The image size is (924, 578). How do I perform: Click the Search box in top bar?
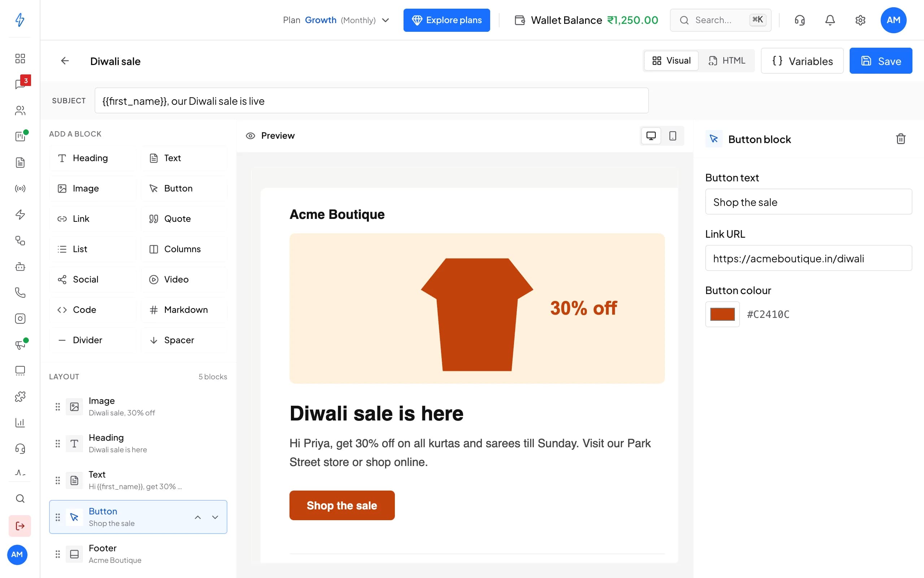(720, 20)
